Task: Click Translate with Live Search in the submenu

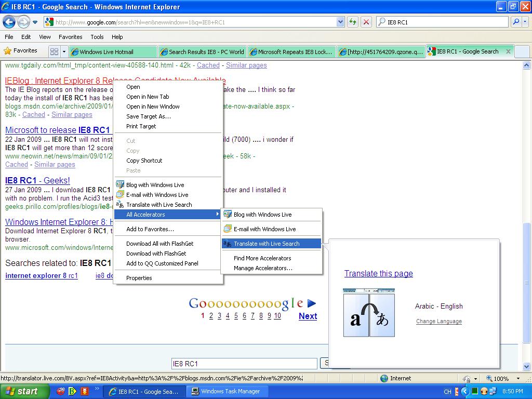Action: (271, 244)
